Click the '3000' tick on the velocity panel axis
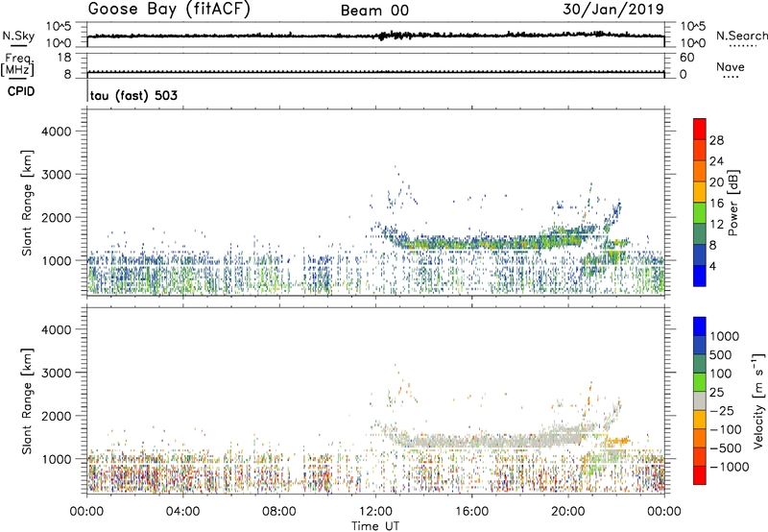This screenshot has height=532, width=768. 56,373
